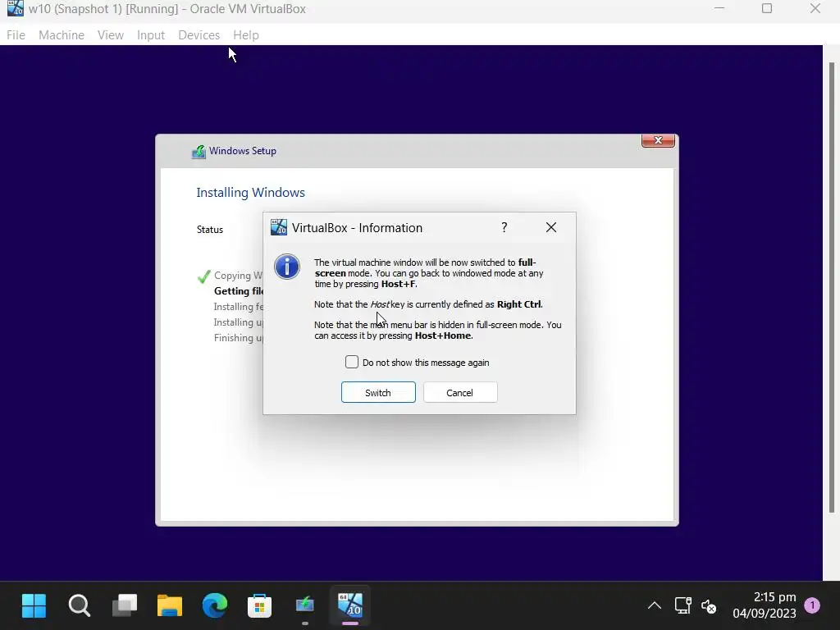Maximize the VirtualBox window

click(767, 8)
